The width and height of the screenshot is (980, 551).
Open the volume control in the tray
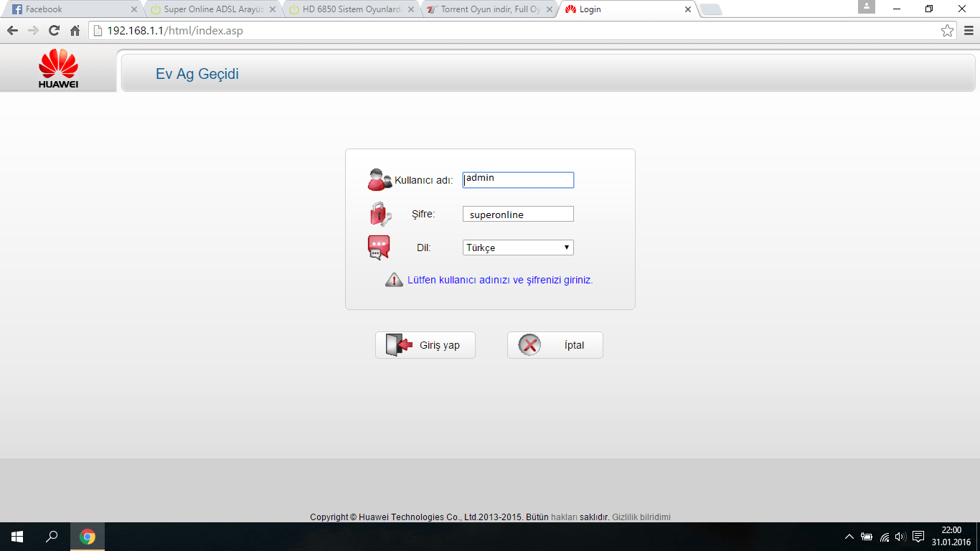(901, 537)
